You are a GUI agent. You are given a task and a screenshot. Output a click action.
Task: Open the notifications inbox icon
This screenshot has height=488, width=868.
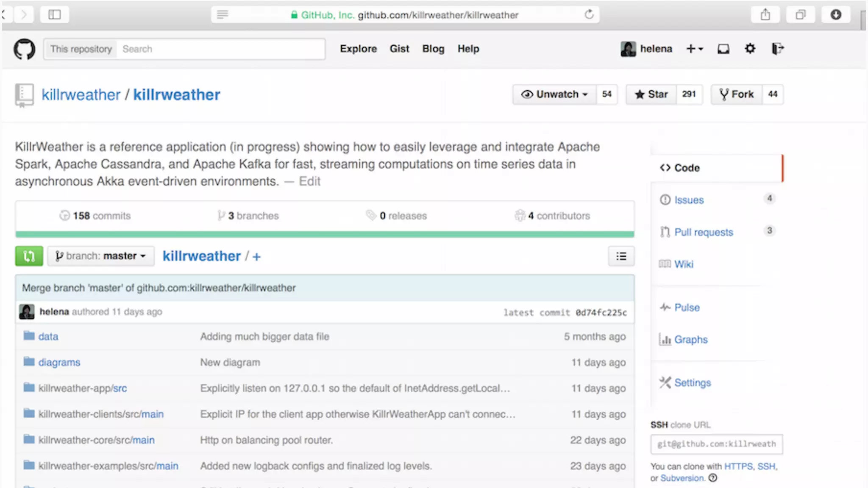723,49
